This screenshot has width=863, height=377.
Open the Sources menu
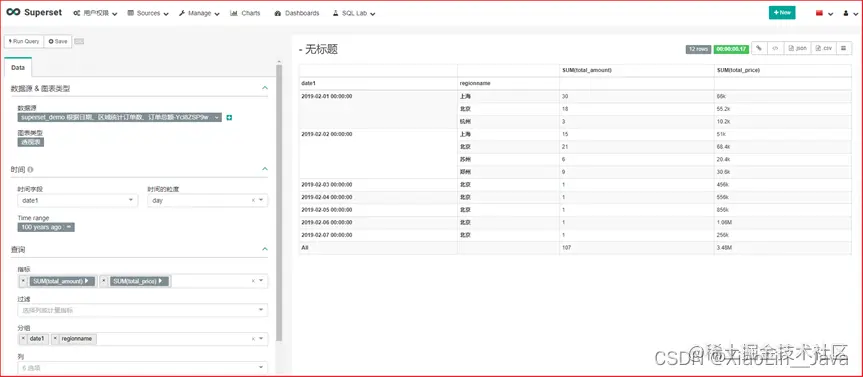pos(148,13)
